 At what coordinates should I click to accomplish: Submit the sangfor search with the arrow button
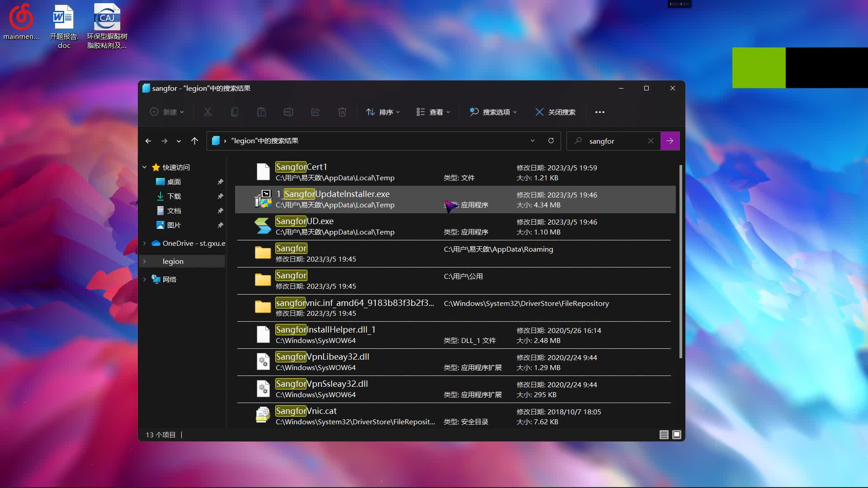tap(670, 141)
